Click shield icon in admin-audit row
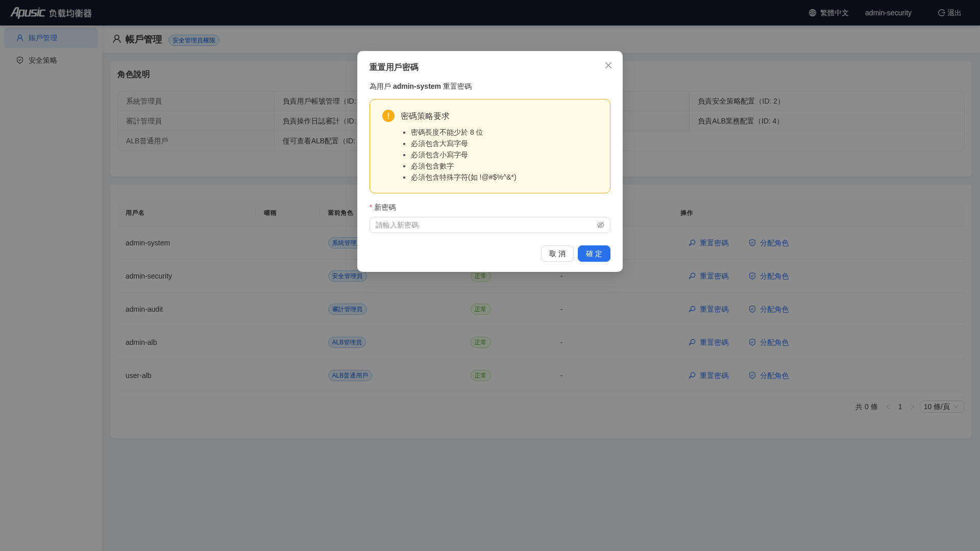Image resolution: width=980 pixels, height=551 pixels. (752, 309)
